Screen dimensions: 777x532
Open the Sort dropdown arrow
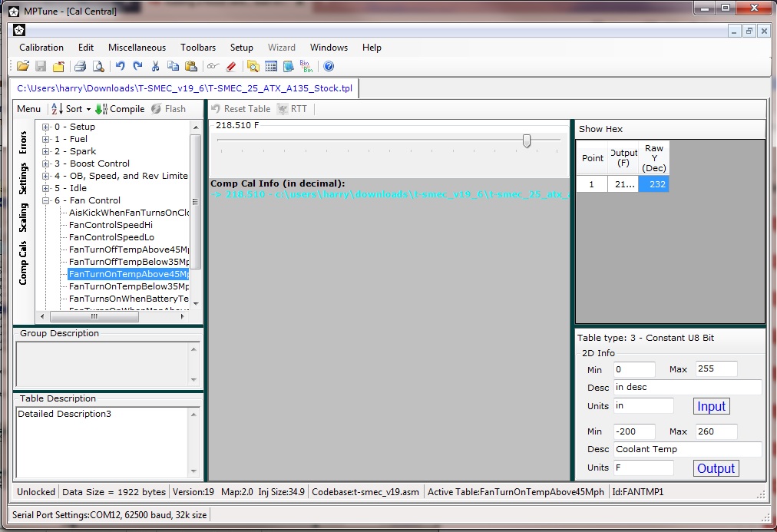[88, 110]
